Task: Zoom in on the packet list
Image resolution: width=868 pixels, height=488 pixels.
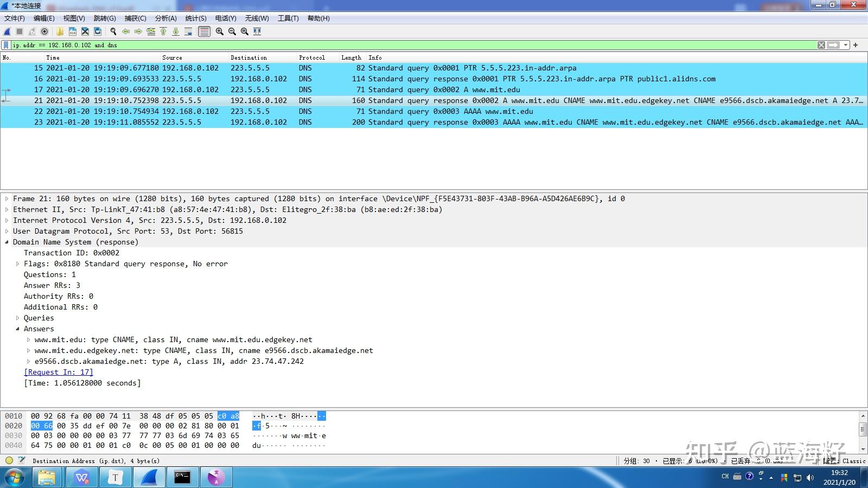Action: pos(219,31)
